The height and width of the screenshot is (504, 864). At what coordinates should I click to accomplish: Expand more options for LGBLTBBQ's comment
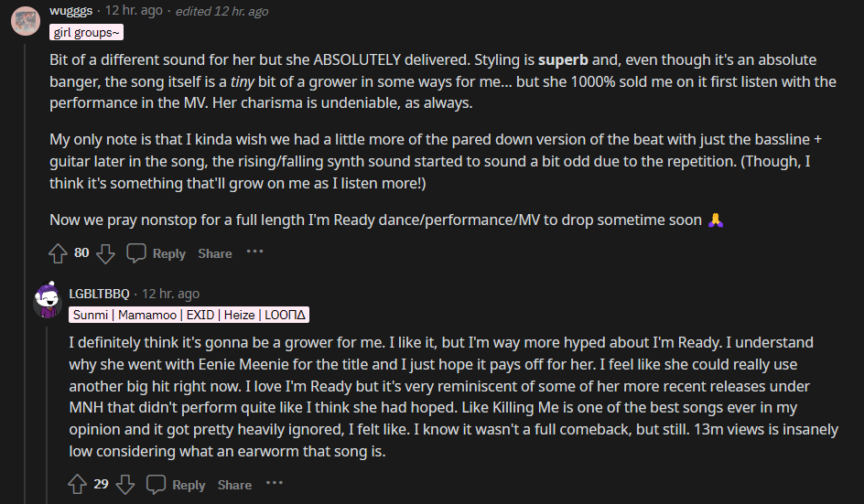[275, 483]
